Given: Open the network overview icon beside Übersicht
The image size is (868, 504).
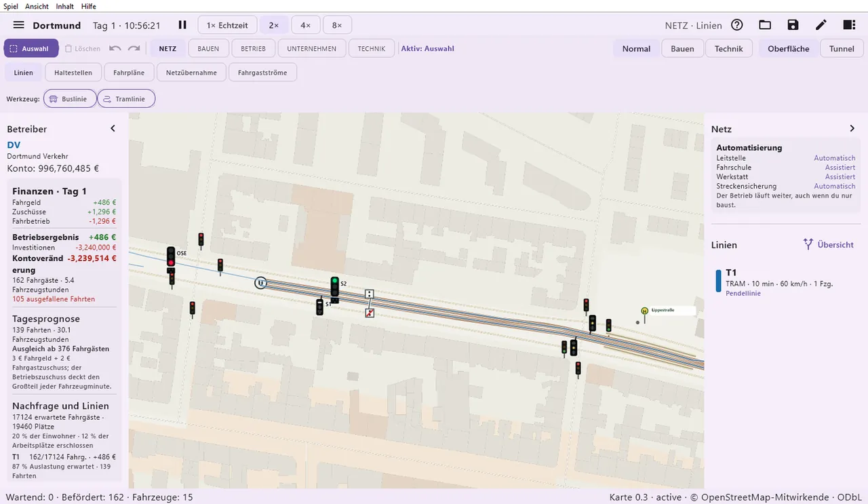Looking at the screenshot, I should coord(808,244).
